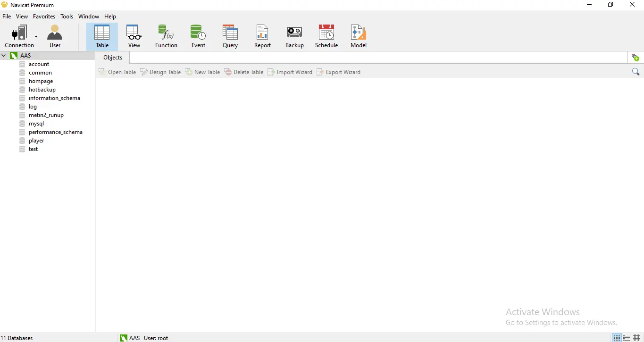
Task: Open the Query tool in the toolbar
Action: pyautogui.click(x=230, y=36)
